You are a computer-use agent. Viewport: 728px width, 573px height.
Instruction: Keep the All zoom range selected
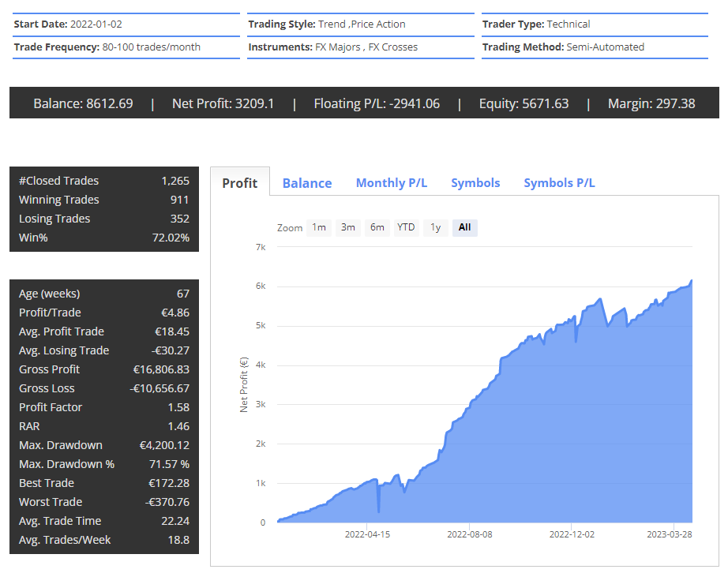[464, 227]
